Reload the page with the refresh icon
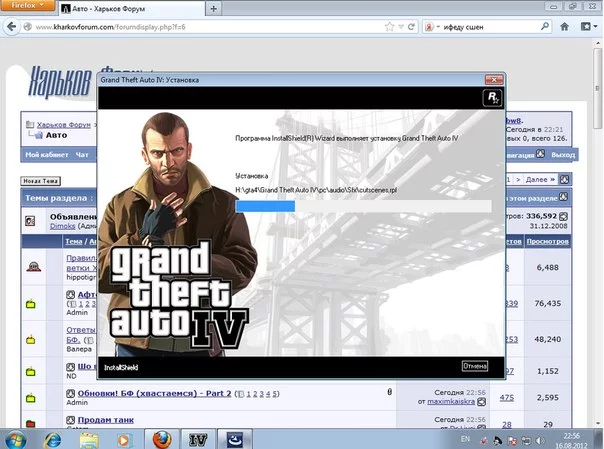This screenshot has width=604, height=449. point(411,27)
